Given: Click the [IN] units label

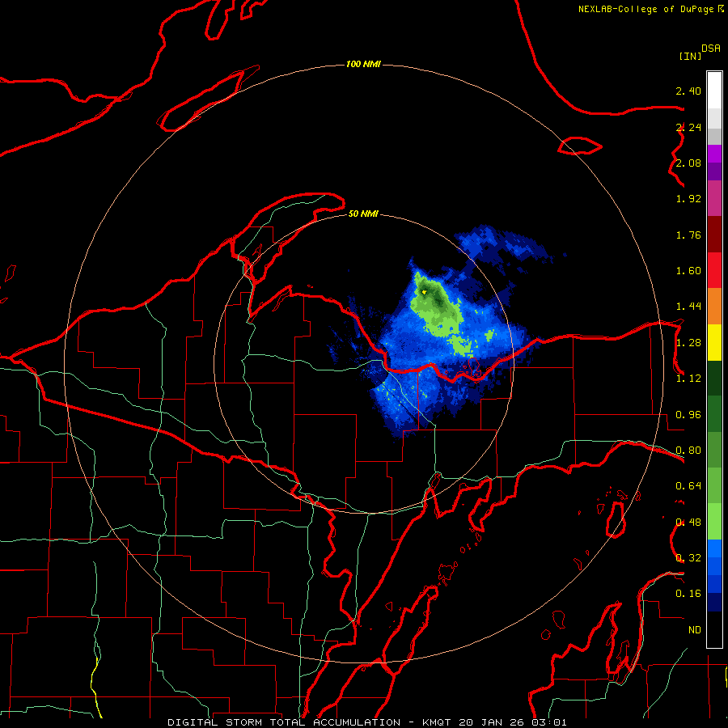Looking at the screenshot, I should tap(690, 56).
